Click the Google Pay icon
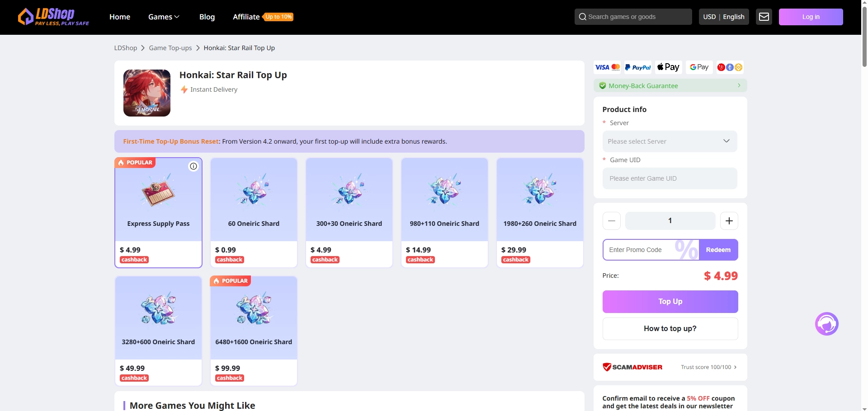The image size is (868, 411). (699, 67)
